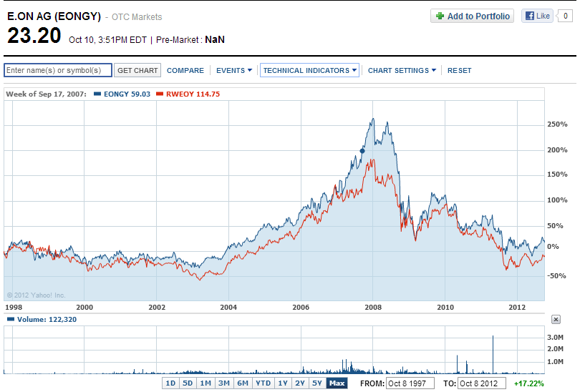
Task: Click the red RWEOY legend color swatch
Action: (x=160, y=94)
